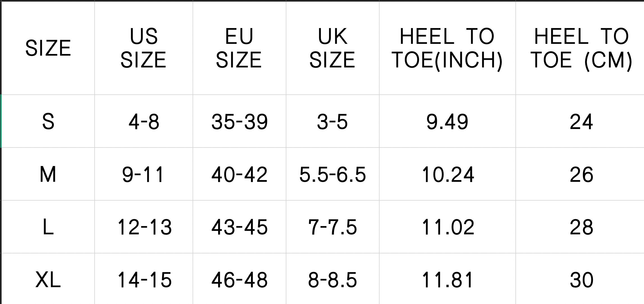Viewport: 644px width, 304px height.
Task: Click the S size row label
Action: pyautogui.click(x=48, y=122)
